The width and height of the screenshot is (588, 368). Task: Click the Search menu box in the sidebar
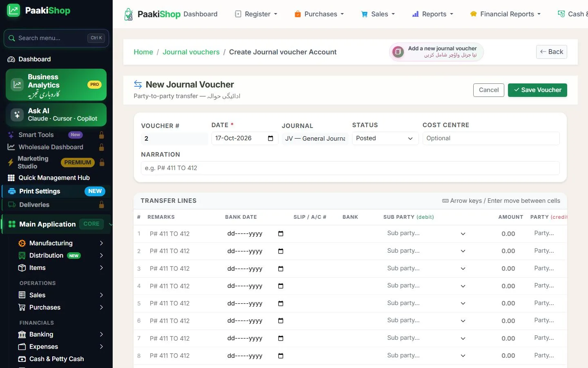pos(56,38)
